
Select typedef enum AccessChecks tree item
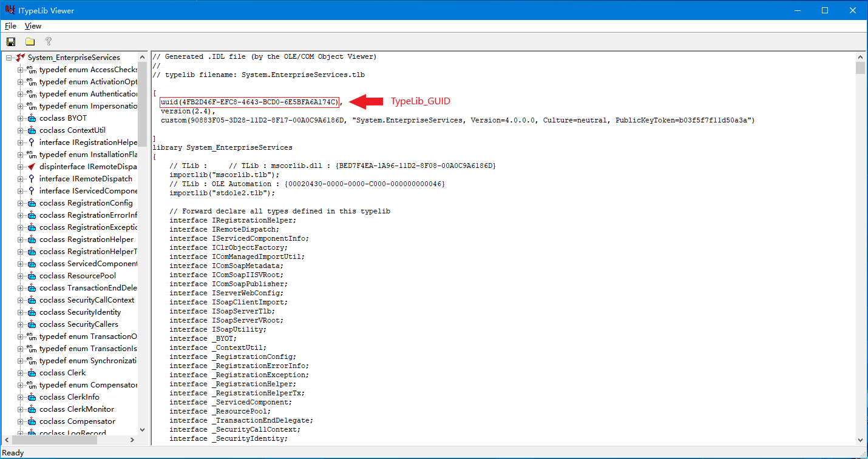pos(88,70)
